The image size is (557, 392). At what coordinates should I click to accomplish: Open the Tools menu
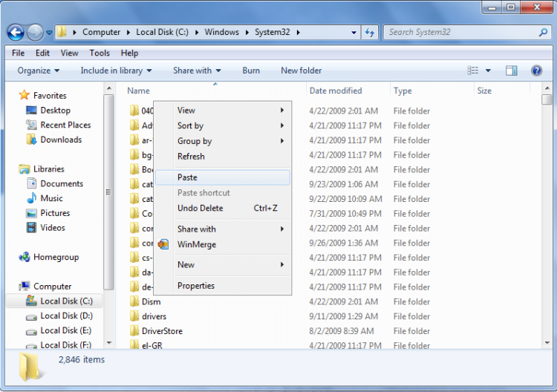[100, 53]
